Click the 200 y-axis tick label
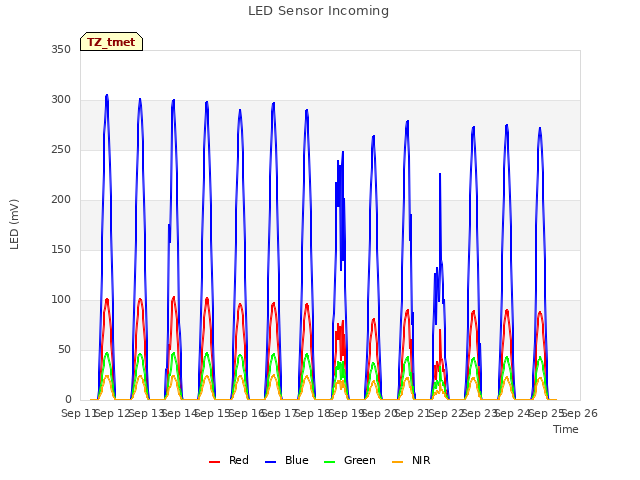 pos(61,200)
